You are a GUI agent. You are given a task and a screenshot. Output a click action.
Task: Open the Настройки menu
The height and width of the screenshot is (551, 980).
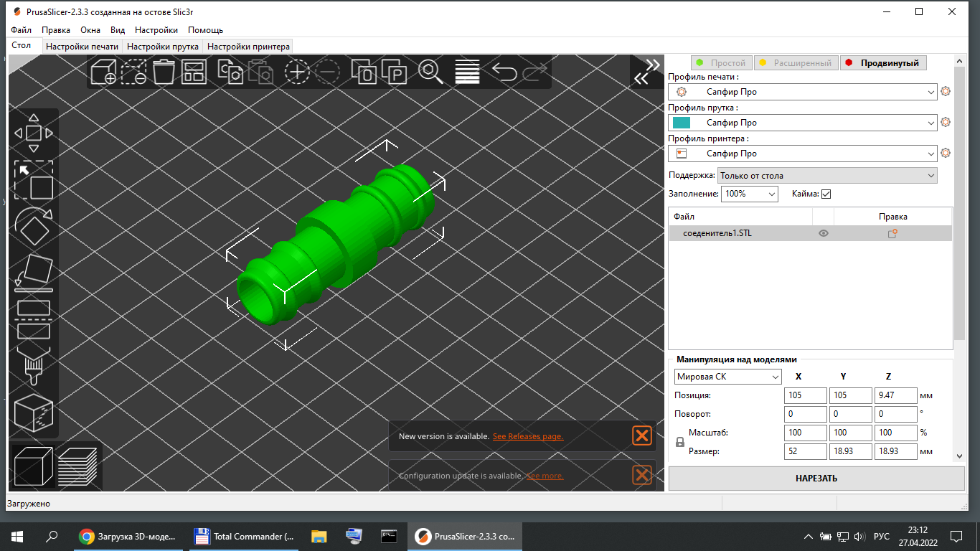pos(156,30)
